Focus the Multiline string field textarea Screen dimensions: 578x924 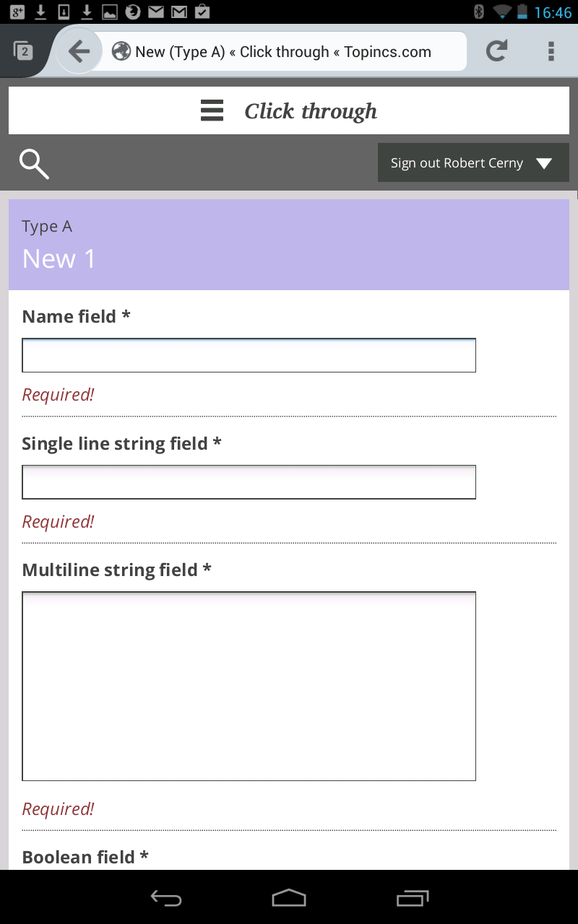pyautogui.click(x=249, y=686)
